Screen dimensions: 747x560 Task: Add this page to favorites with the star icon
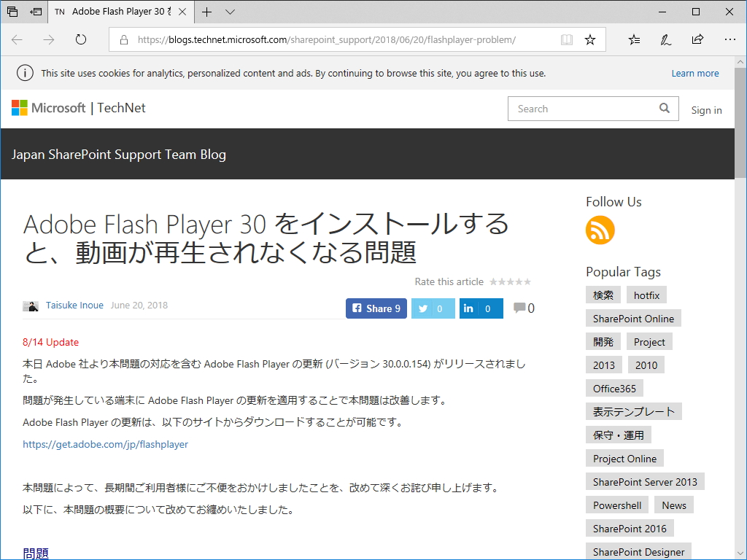(x=590, y=39)
